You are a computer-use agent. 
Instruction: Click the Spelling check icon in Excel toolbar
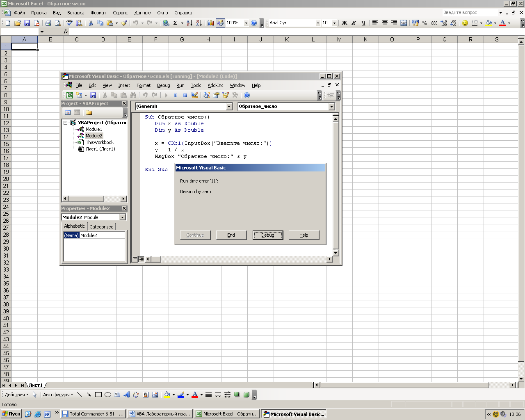click(70, 23)
